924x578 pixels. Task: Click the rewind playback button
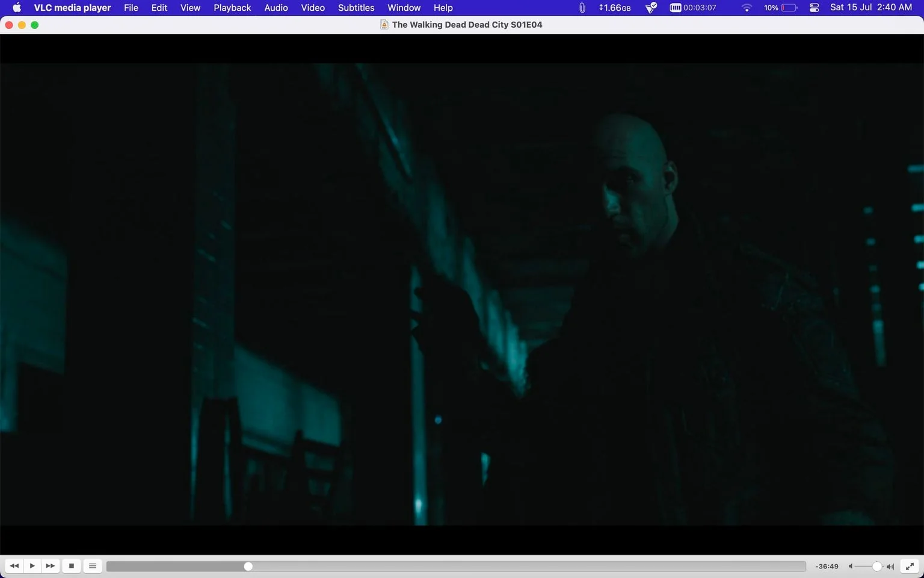click(x=14, y=566)
